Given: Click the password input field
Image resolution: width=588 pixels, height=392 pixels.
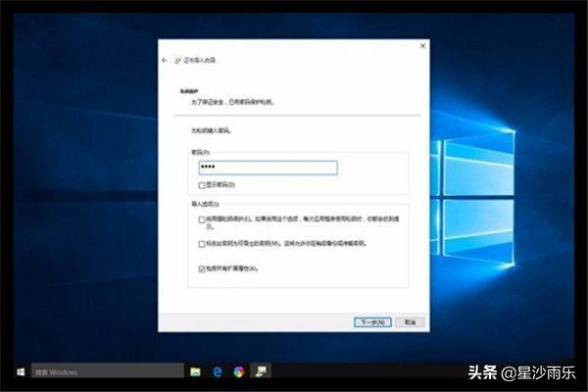Looking at the screenshot, I should (268, 168).
